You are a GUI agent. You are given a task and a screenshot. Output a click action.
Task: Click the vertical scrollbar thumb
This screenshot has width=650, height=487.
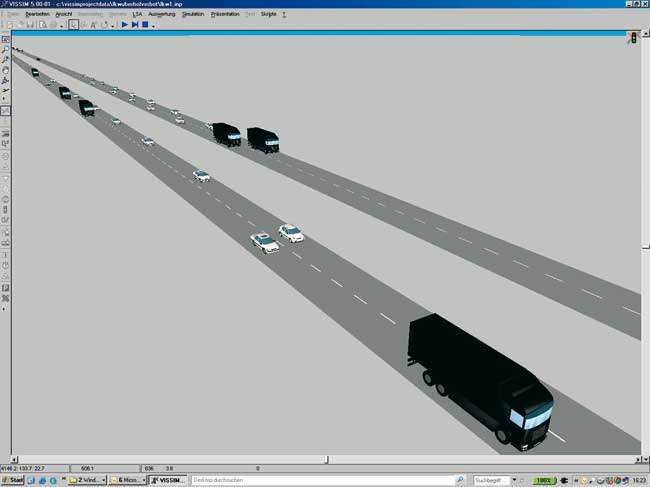(x=646, y=247)
